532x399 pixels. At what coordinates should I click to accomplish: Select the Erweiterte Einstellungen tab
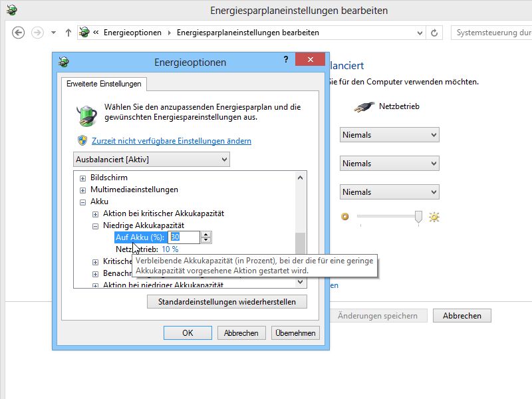(x=104, y=84)
